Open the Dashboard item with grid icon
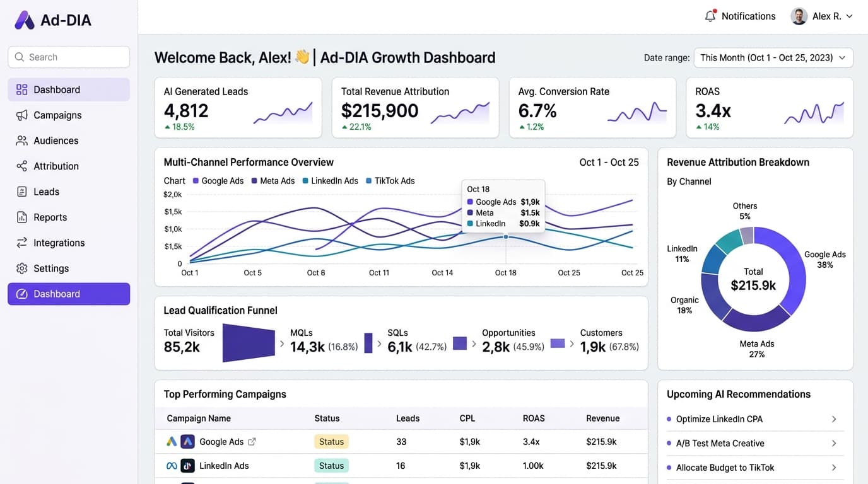This screenshot has width=868, height=484. pyautogui.click(x=69, y=89)
